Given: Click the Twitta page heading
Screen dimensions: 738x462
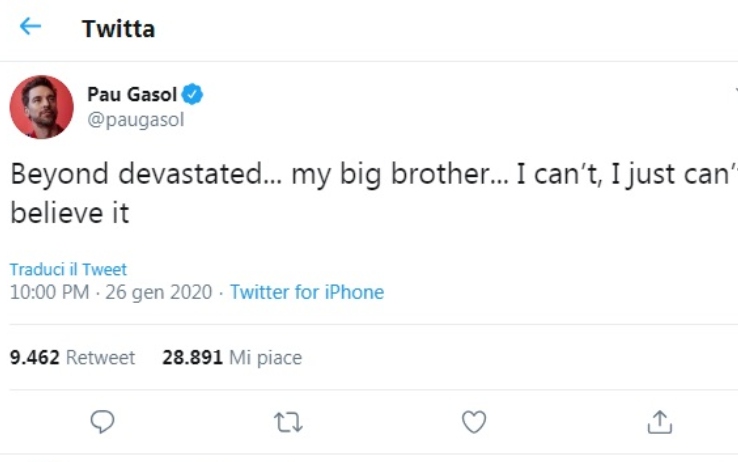Looking at the screenshot, I should (118, 28).
